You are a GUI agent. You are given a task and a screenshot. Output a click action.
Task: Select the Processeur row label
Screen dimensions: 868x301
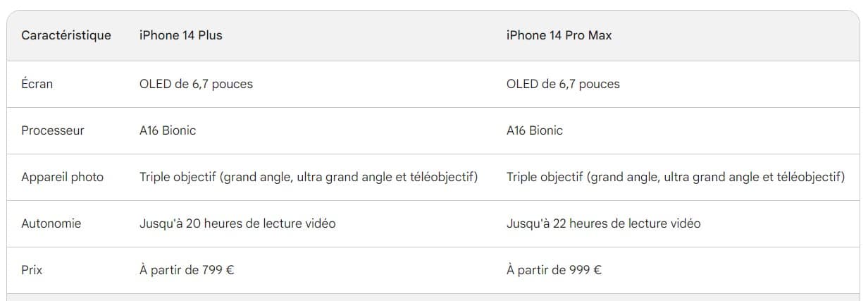click(53, 130)
